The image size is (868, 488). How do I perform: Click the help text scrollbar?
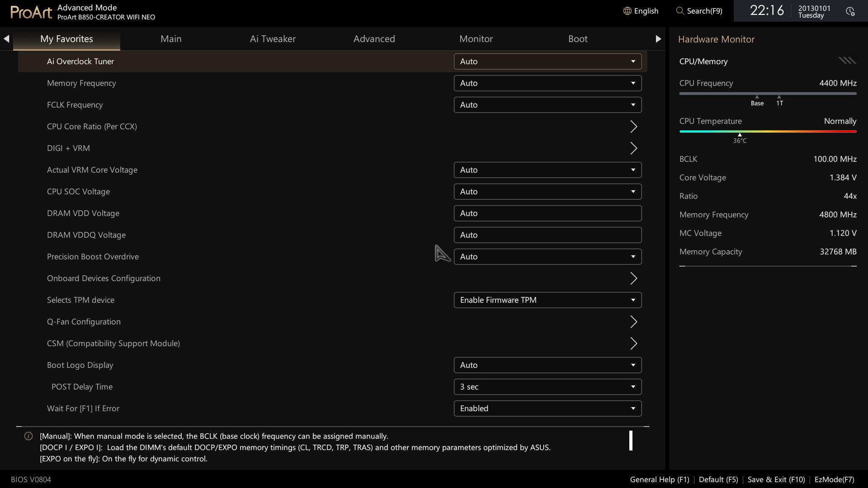pyautogui.click(x=631, y=441)
